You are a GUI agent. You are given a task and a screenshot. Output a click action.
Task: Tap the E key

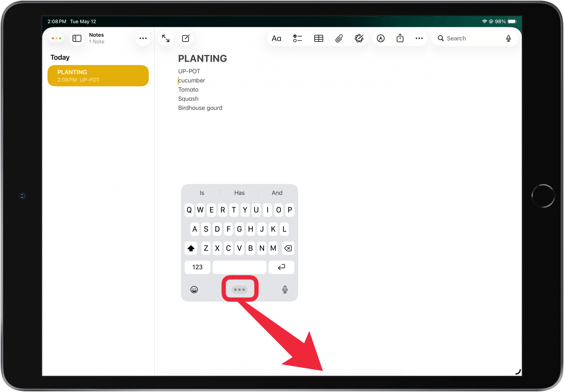tap(211, 210)
